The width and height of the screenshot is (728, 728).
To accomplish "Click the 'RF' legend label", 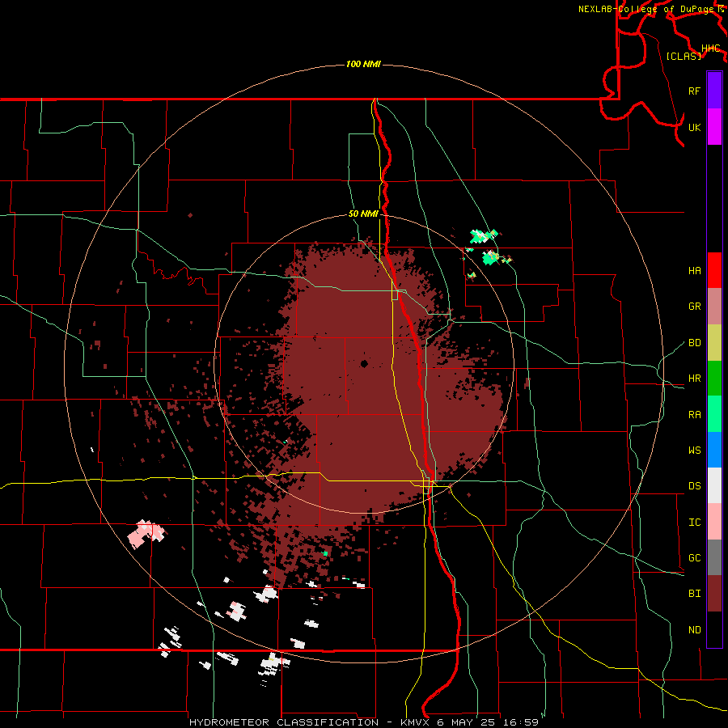I will coord(694,91).
